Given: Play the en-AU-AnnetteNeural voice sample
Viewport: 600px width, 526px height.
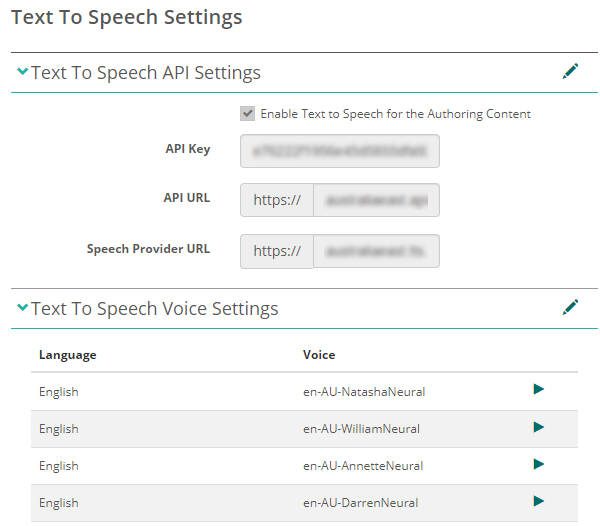Looking at the screenshot, I should pyautogui.click(x=539, y=464).
